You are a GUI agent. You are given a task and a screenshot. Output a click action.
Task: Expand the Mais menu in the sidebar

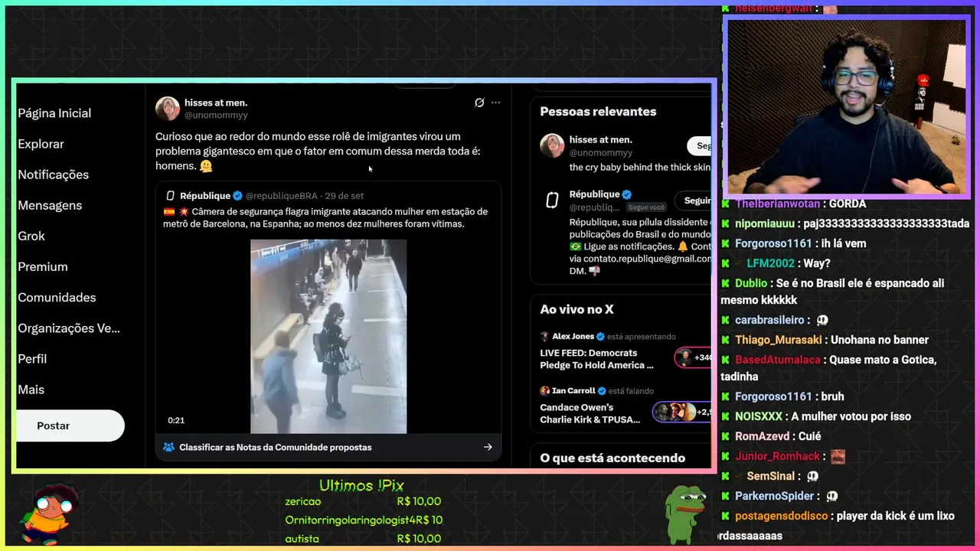tap(31, 389)
